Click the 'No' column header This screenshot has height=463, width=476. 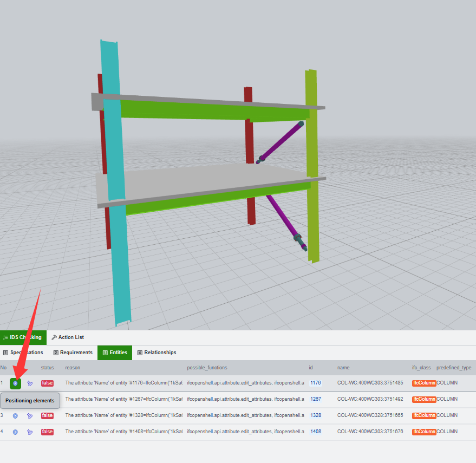[3, 368]
